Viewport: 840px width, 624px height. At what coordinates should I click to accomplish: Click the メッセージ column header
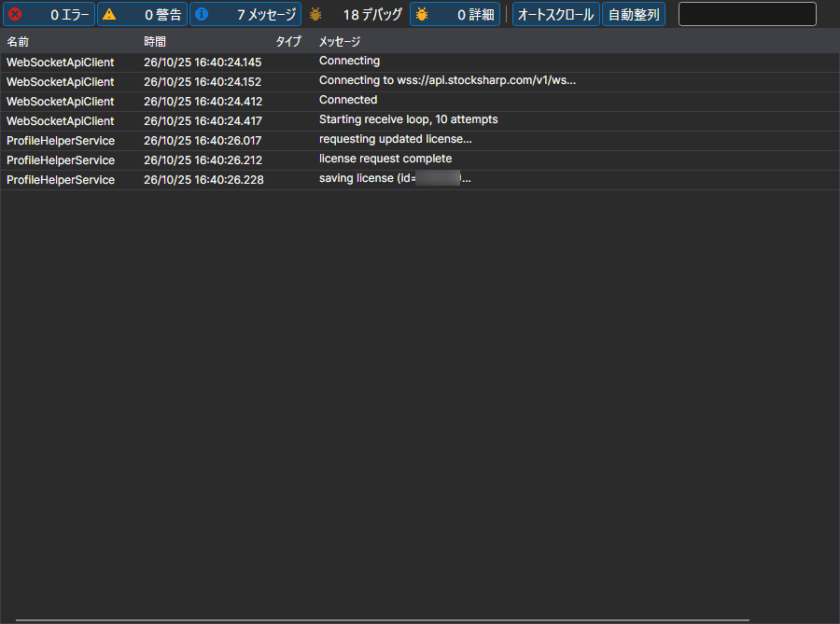[340, 42]
